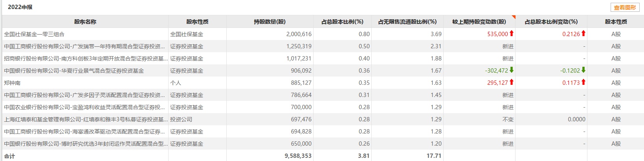Click the 查看图形 button

624,7
